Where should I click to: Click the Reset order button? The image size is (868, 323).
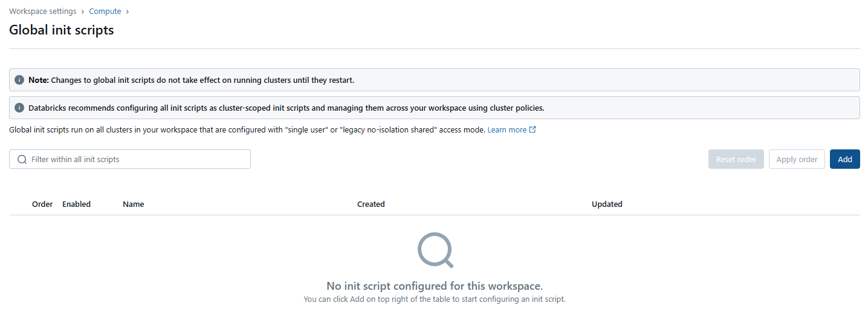736,159
